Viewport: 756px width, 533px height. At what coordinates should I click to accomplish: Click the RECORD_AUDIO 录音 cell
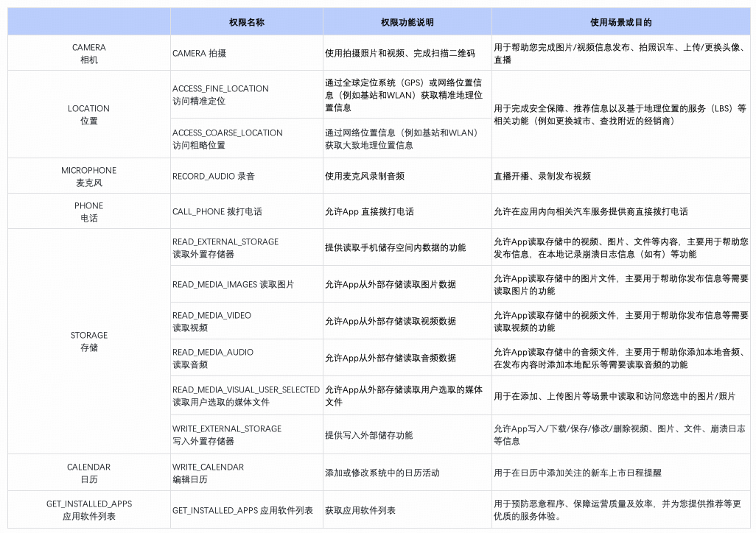click(x=246, y=177)
